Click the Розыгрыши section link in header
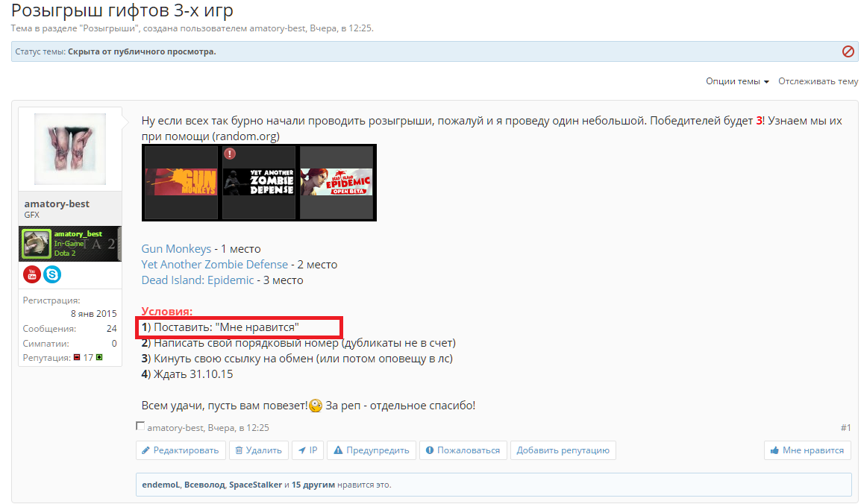The height and width of the screenshot is (504, 861). pyautogui.click(x=110, y=28)
